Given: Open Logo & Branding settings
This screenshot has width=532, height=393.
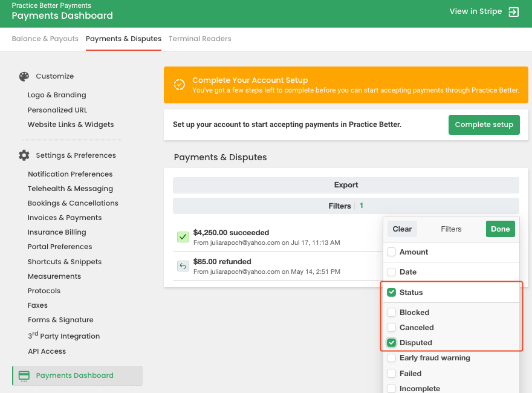Looking at the screenshot, I should [x=57, y=95].
